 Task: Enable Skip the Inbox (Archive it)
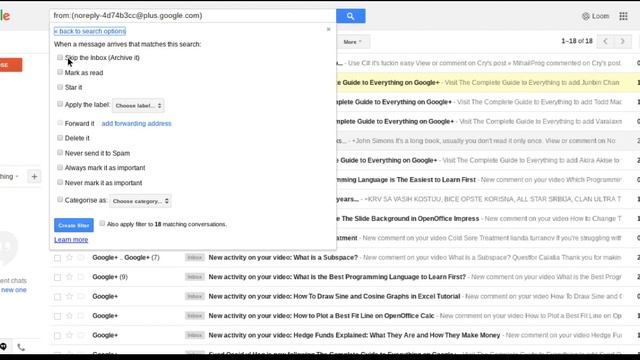pyautogui.click(x=60, y=58)
